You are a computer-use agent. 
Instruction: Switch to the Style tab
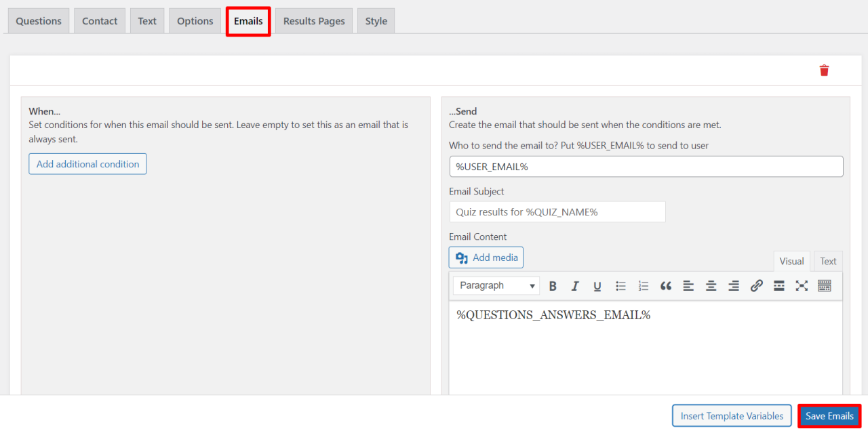[x=376, y=21]
